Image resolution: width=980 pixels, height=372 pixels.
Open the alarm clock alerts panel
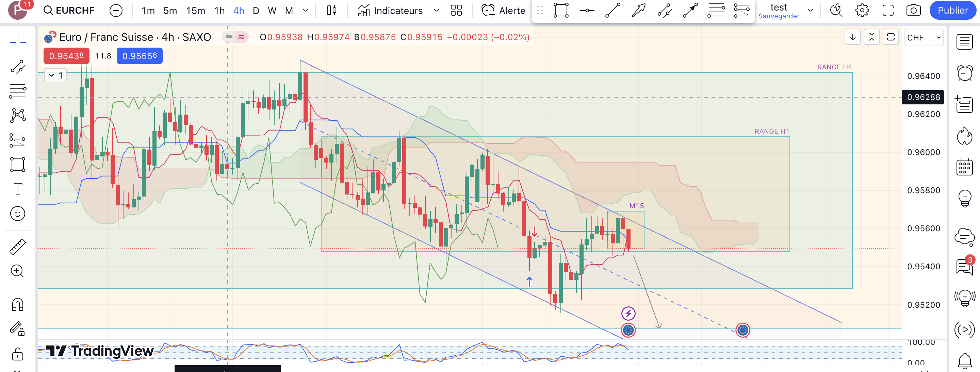click(x=965, y=73)
